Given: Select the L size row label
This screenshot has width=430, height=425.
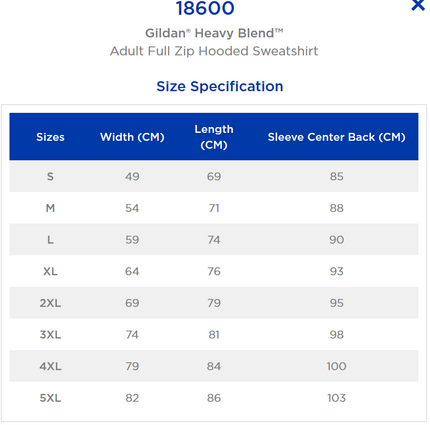Looking at the screenshot, I should (x=50, y=240).
